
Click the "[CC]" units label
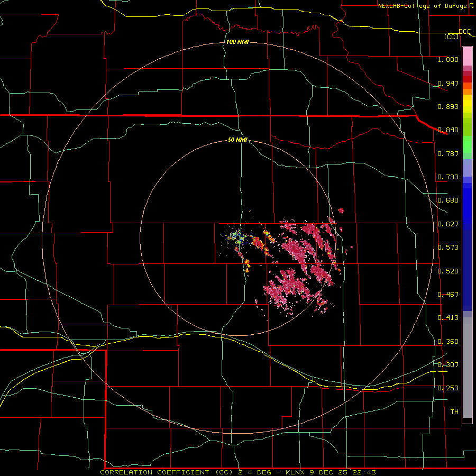tap(452, 36)
